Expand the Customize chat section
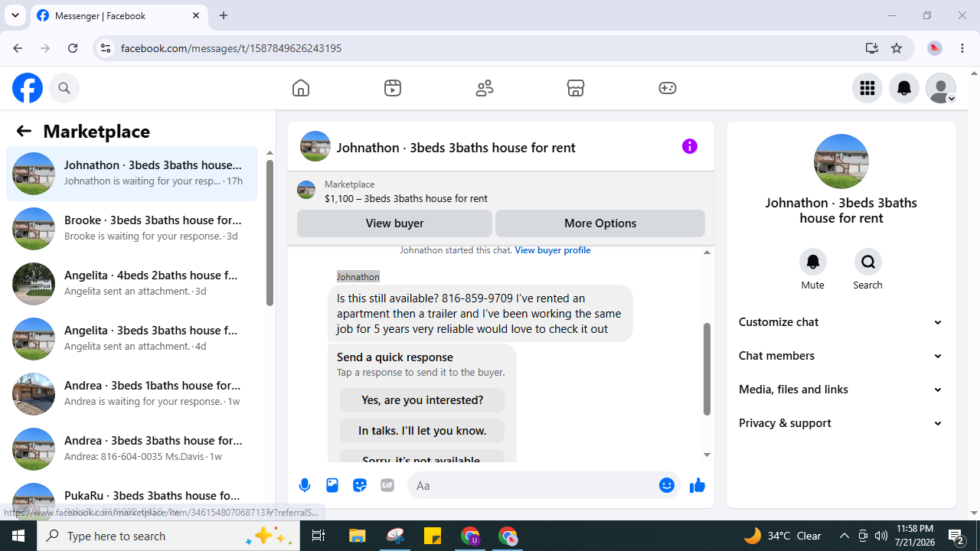This screenshot has width=980, height=551. tap(841, 322)
